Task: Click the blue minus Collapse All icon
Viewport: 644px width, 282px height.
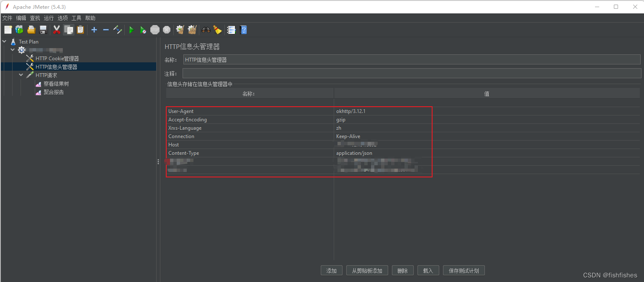Action: 106,30
